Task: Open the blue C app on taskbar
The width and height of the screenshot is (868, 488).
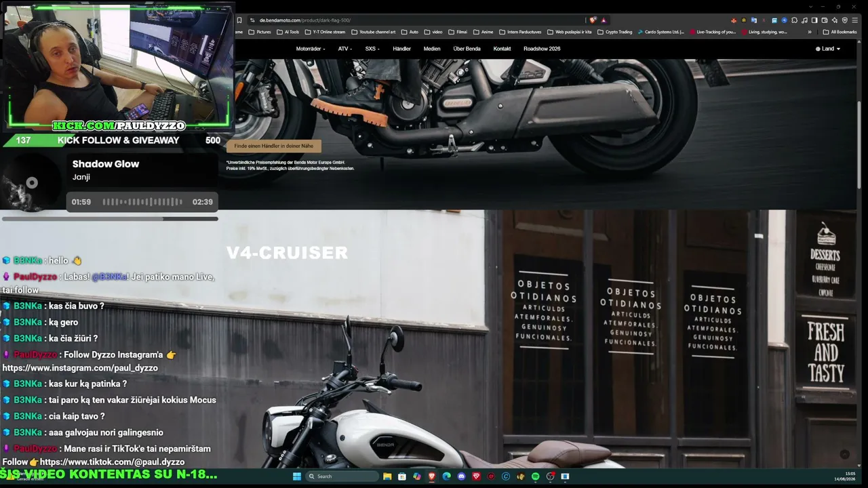Action: [x=505, y=476]
